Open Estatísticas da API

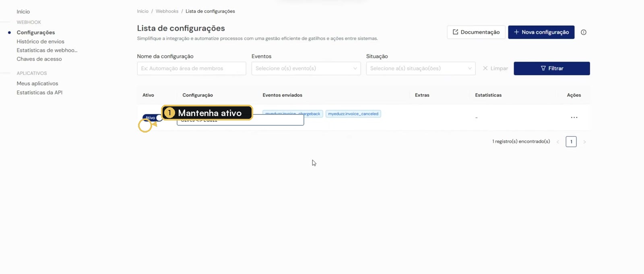[x=39, y=92]
